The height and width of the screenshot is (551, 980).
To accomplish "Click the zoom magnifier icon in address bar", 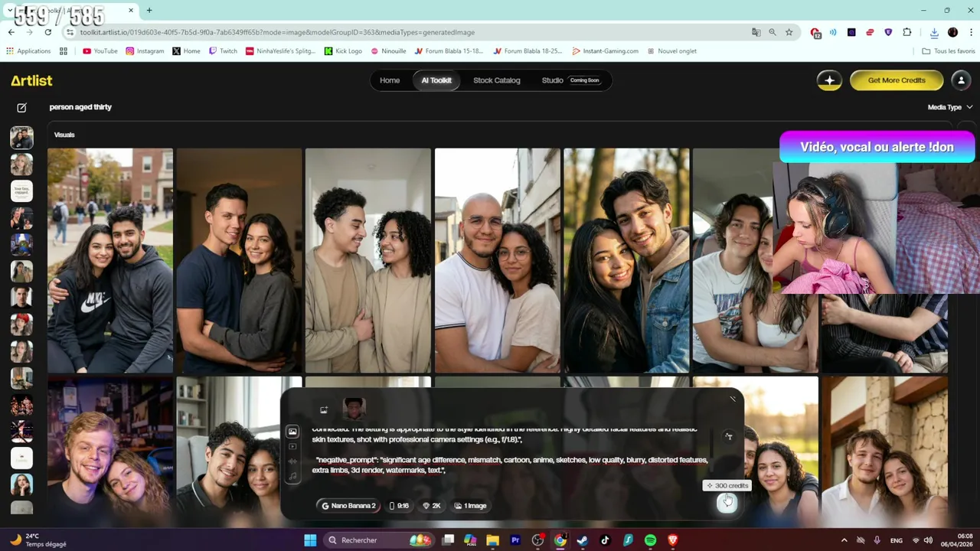I will (x=773, y=32).
